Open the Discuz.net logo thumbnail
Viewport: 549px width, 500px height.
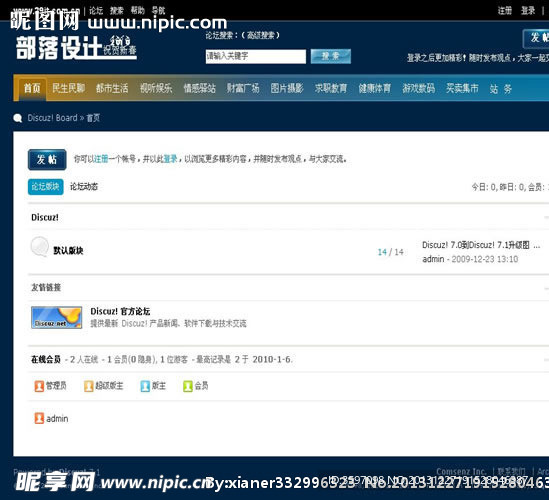57,317
